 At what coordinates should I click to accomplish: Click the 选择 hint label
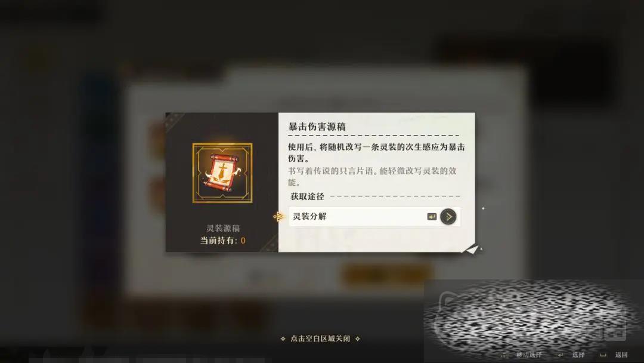578,355
